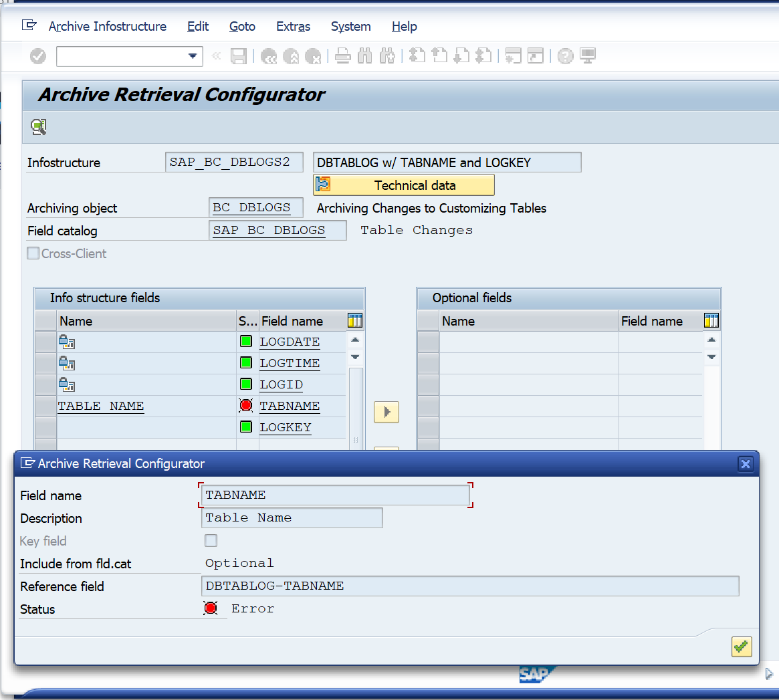Click the display detail icon under title
The width and height of the screenshot is (779, 700).
click(x=39, y=127)
